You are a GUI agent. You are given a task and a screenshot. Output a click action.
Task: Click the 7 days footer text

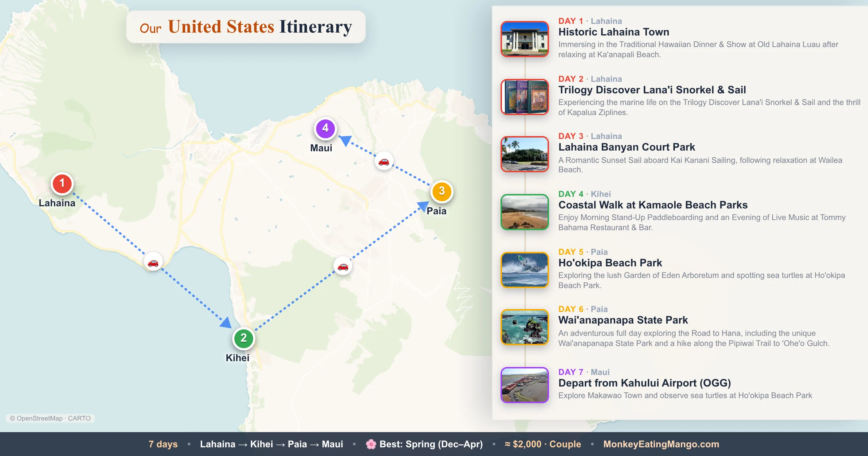click(163, 444)
